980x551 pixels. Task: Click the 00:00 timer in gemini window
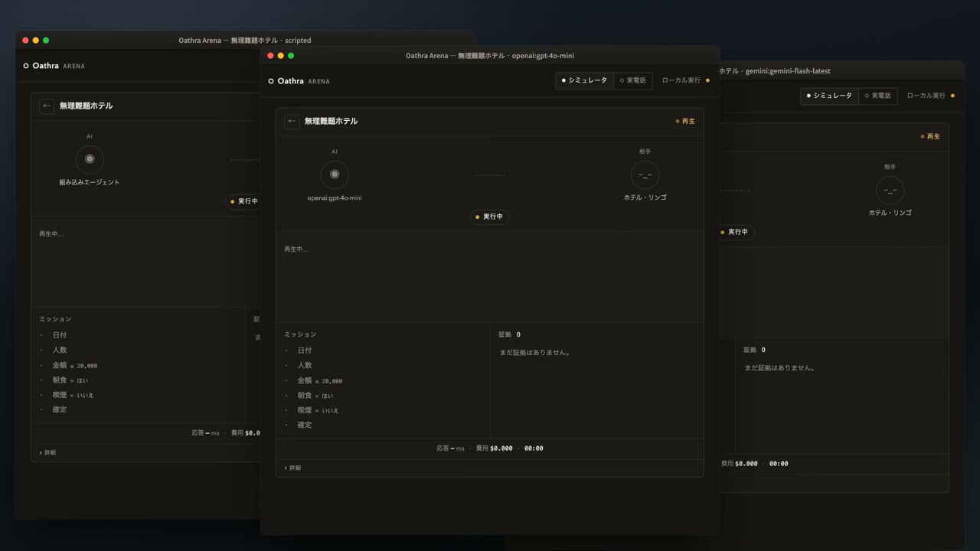coord(779,464)
